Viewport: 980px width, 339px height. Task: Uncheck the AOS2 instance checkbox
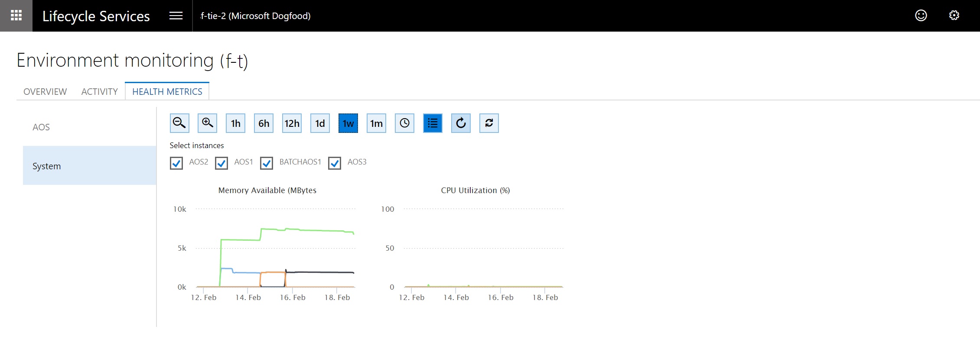point(176,163)
